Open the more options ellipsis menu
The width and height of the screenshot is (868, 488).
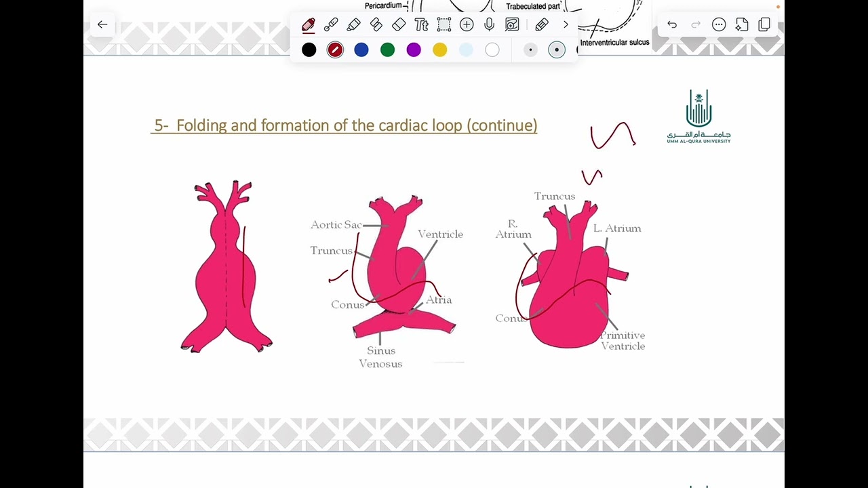coord(719,25)
